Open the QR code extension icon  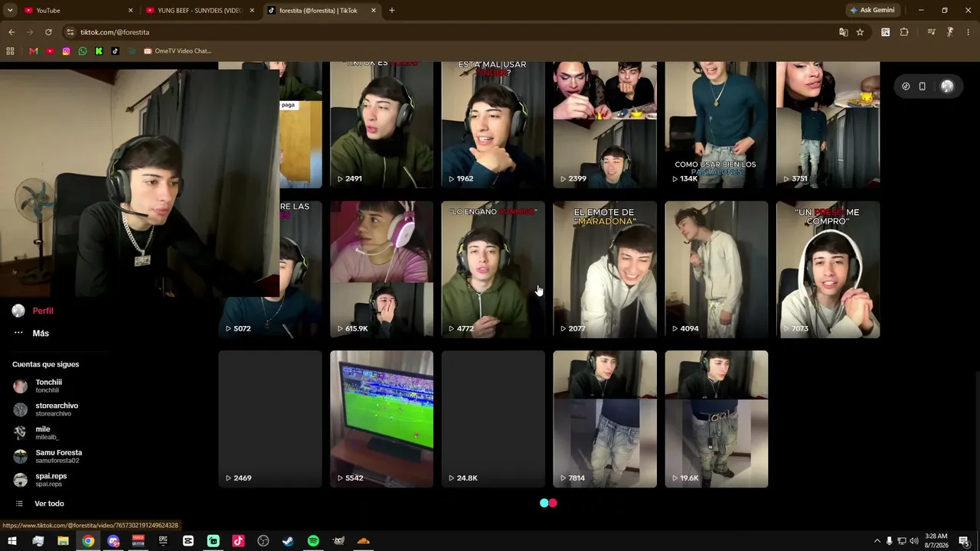pos(885,32)
